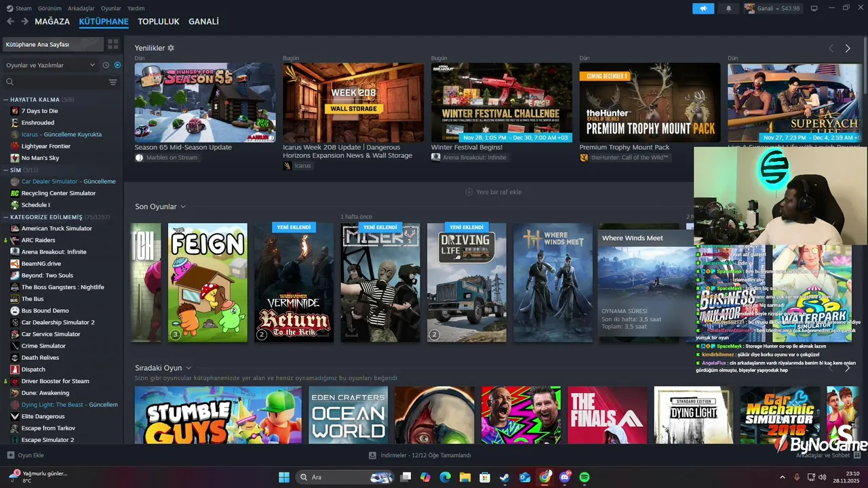Click the library search field
868x488 pixels.
point(54,82)
